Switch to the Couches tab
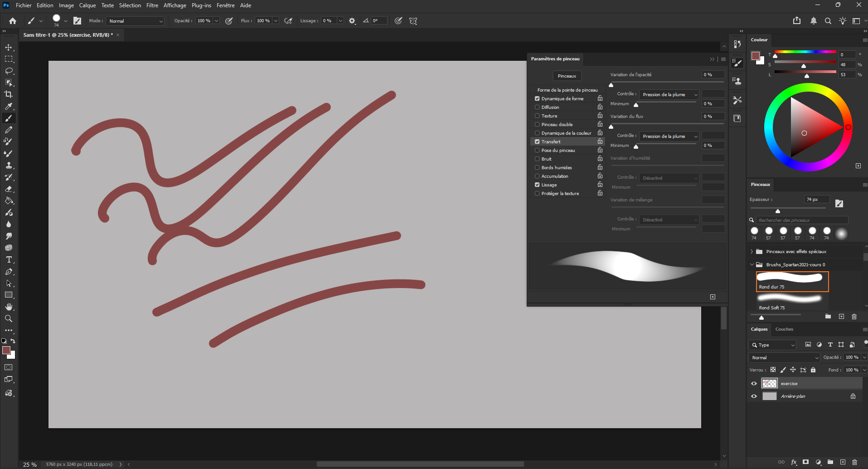The image size is (868, 469). click(784, 329)
